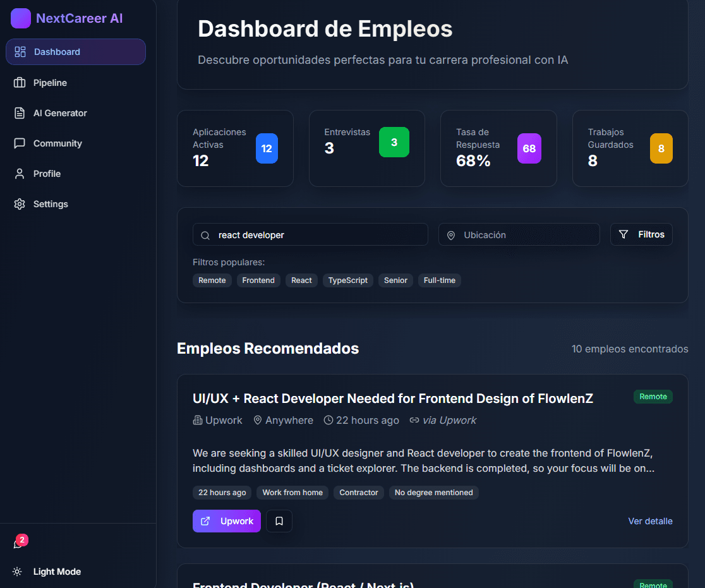This screenshot has width=705, height=588.
Task: Click the Community chat bubble icon
Action: [x=20, y=143]
